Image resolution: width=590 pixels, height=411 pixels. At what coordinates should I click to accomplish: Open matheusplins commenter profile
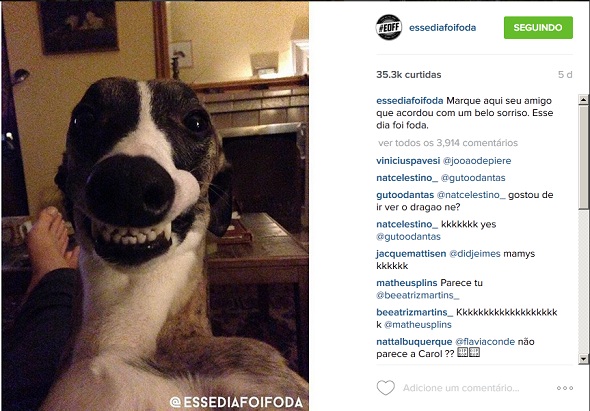pyautogui.click(x=406, y=283)
